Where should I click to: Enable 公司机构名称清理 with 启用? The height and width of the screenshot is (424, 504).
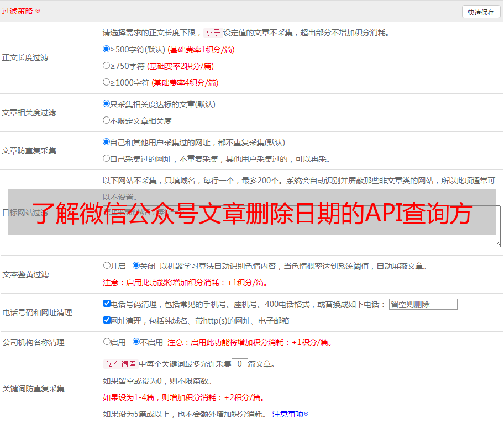[107, 342]
